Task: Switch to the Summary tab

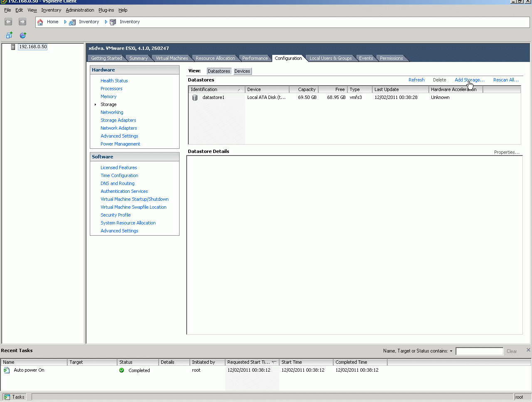Action: [x=138, y=58]
